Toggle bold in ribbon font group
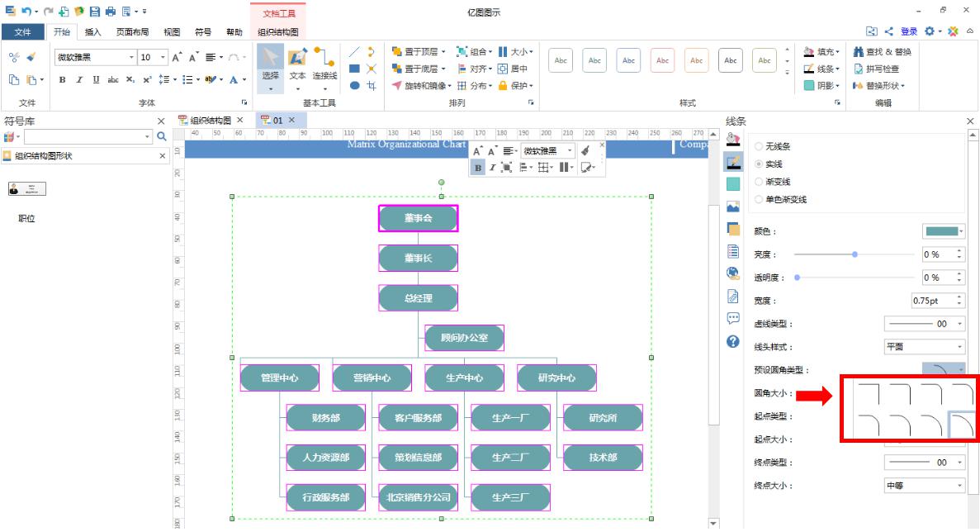This screenshot has height=532, width=980. coord(62,79)
